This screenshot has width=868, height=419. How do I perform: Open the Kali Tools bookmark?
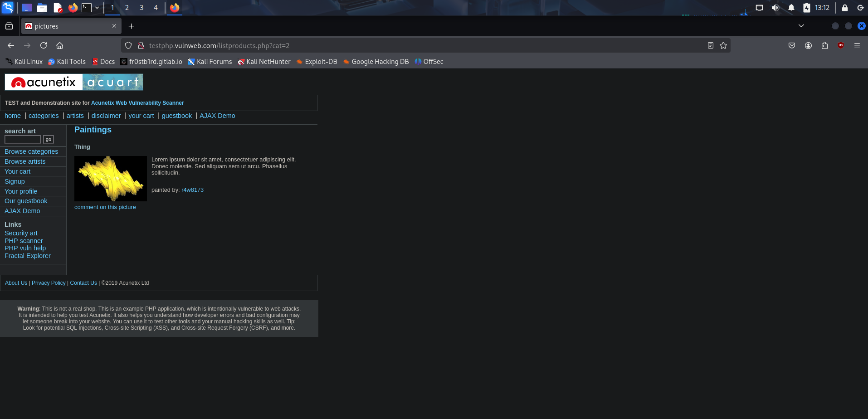pos(67,62)
